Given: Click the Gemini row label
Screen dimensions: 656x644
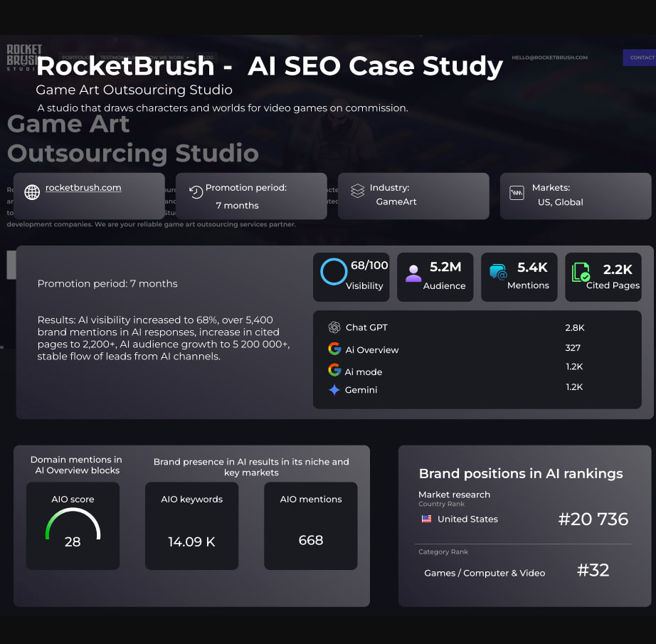Looking at the screenshot, I should pos(361,390).
